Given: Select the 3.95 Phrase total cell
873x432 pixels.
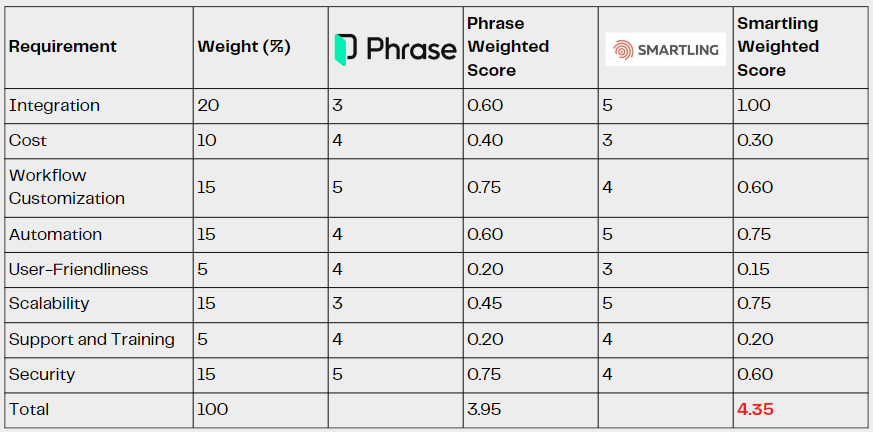Looking at the screenshot, I should click(x=485, y=409).
